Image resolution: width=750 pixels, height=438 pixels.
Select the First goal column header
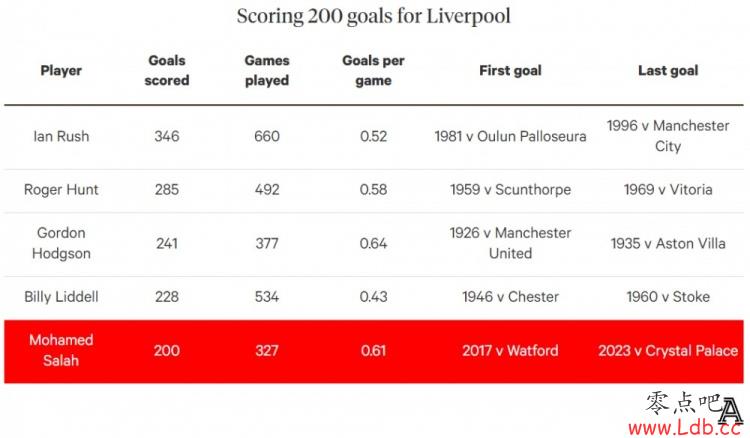point(510,71)
